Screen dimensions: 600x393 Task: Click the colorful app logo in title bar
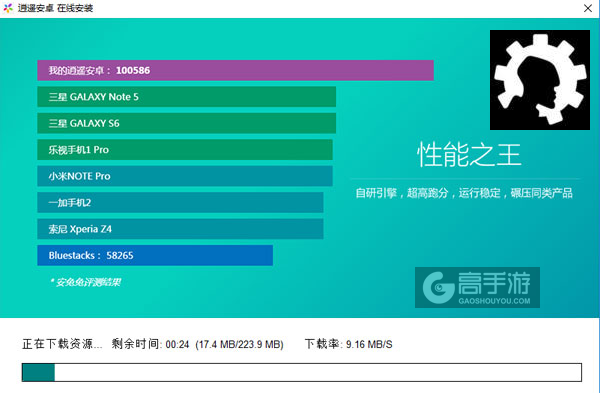click(x=8, y=8)
